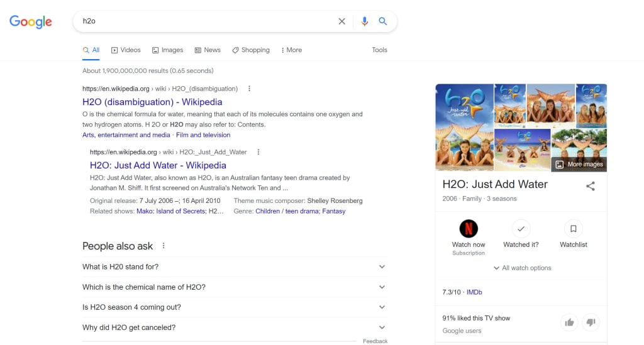The image size is (644, 345).
Task: Open People also ask options menu
Action: tap(164, 246)
